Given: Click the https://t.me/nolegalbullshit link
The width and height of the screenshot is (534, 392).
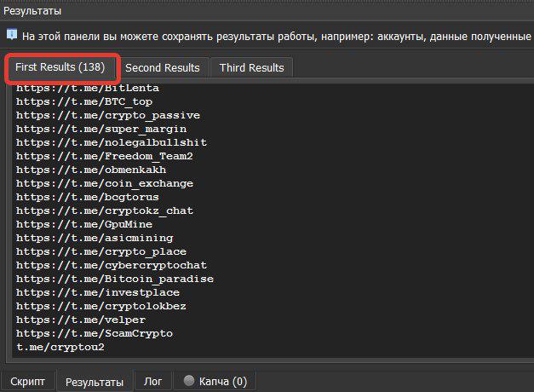Looking at the screenshot, I should (x=111, y=142).
